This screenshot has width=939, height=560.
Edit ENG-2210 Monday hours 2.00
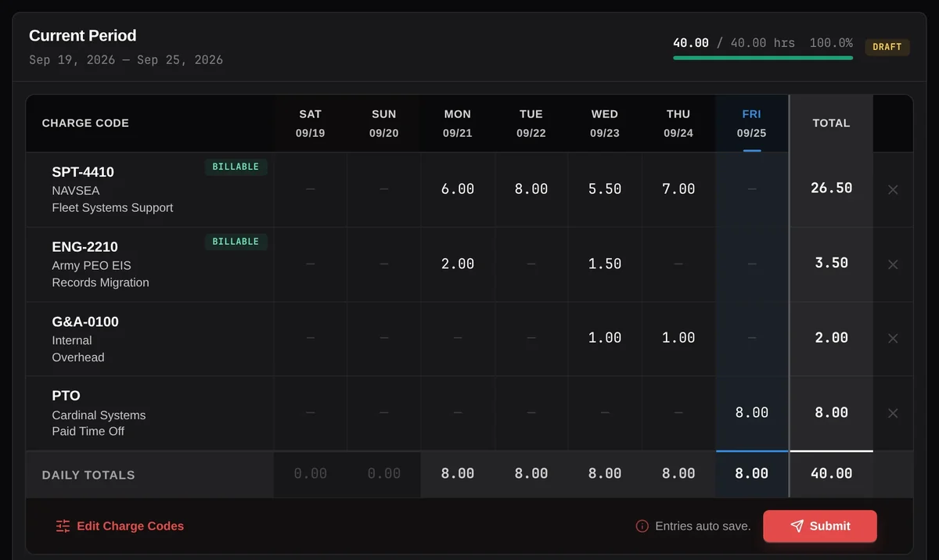pyautogui.click(x=458, y=264)
